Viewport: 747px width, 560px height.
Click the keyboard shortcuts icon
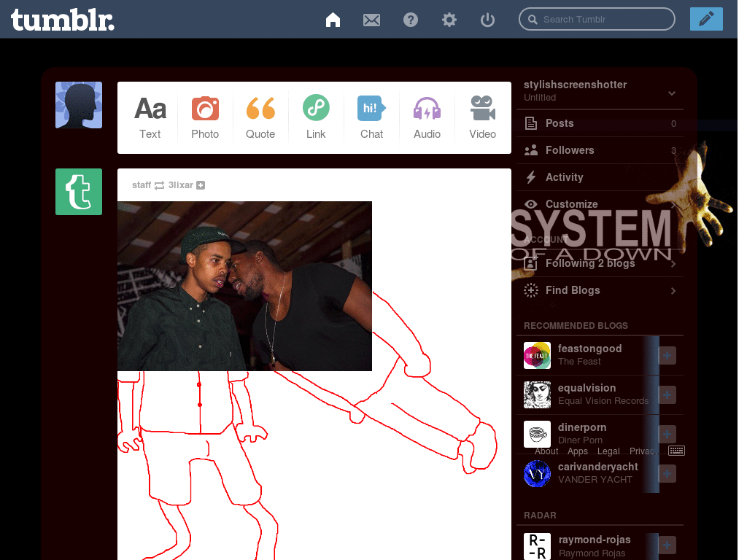676,451
